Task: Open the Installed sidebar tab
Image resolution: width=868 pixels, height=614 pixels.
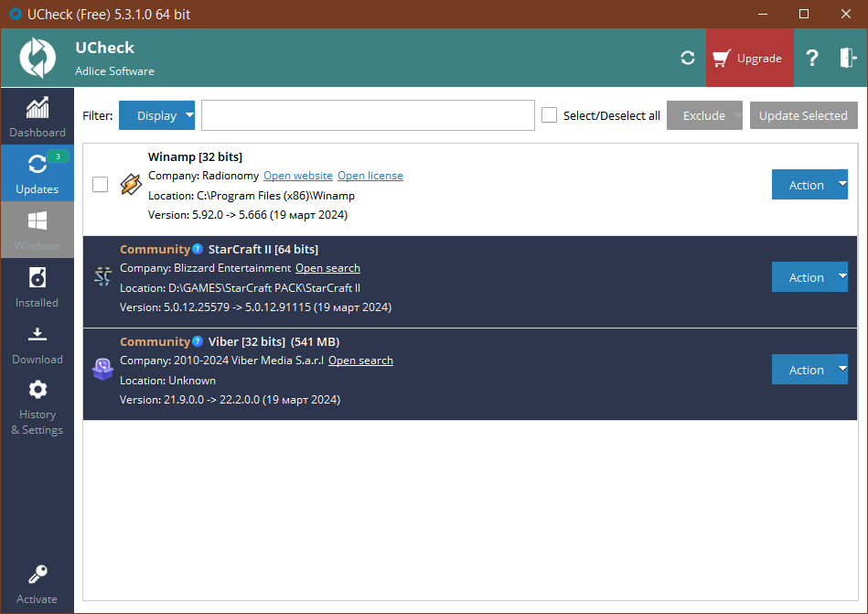Action: click(38, 286)
